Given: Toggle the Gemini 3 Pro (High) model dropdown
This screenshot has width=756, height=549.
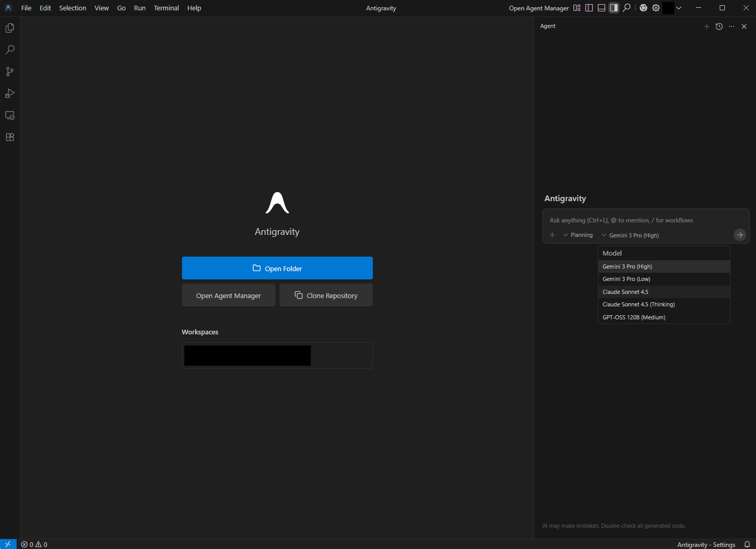Looking at the screenshot, I should click(x=631, y=235).
